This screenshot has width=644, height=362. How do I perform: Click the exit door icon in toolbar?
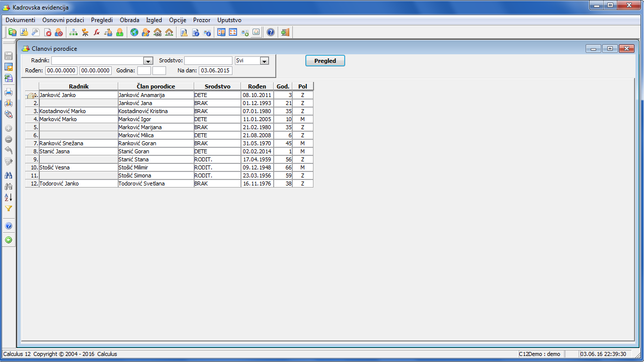tap(285, 33)
